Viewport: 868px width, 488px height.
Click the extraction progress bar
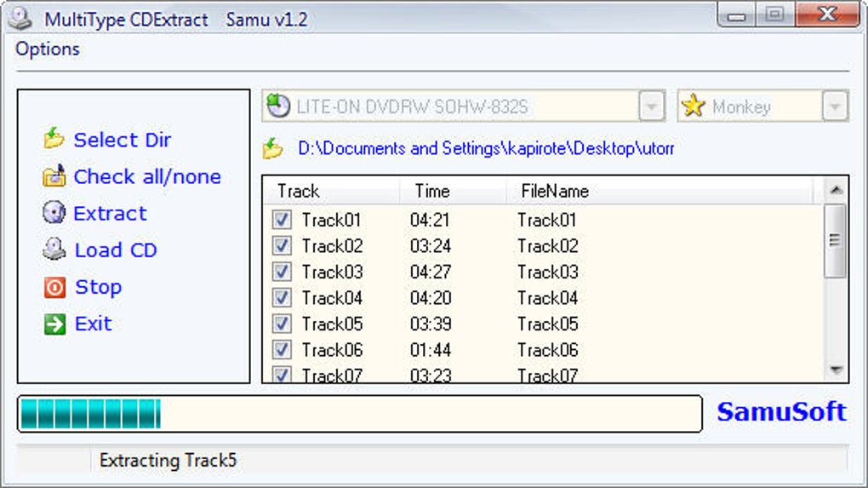click(360, 414)
